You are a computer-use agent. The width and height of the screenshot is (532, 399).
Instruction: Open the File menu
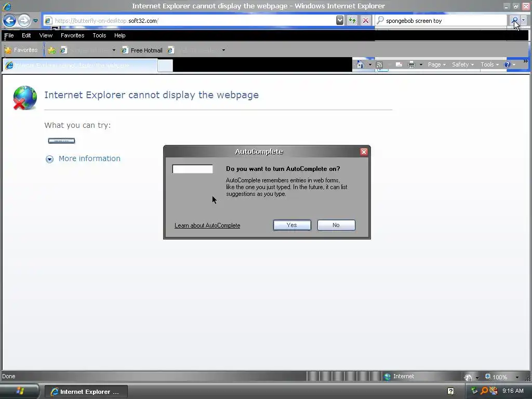coord(9,35)
